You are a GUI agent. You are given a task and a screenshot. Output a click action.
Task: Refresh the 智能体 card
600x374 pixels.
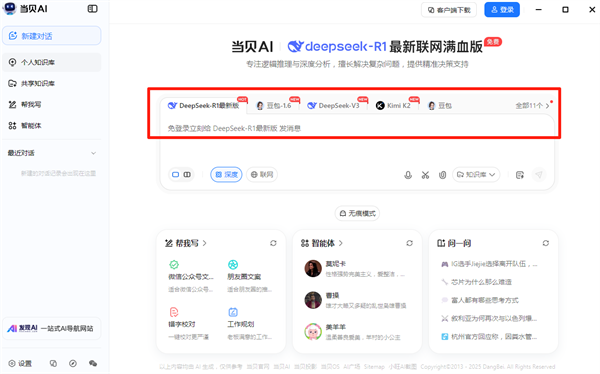point(409,243)
